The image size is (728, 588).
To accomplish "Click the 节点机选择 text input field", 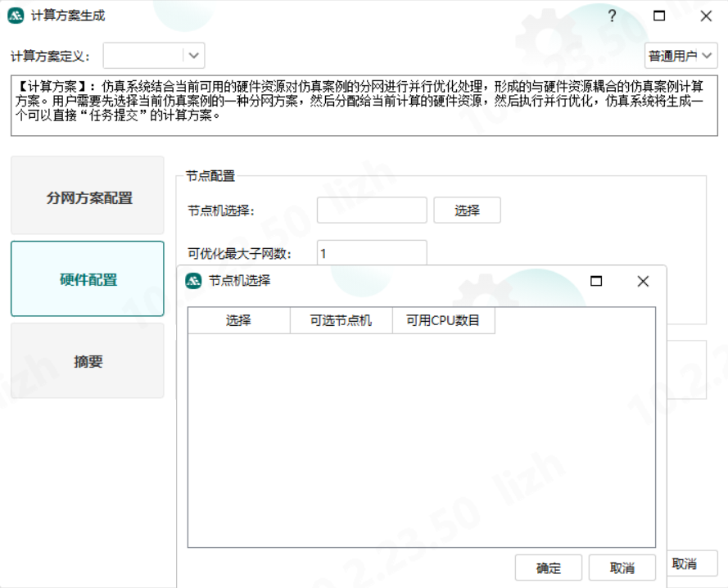I will pos(372,210).
